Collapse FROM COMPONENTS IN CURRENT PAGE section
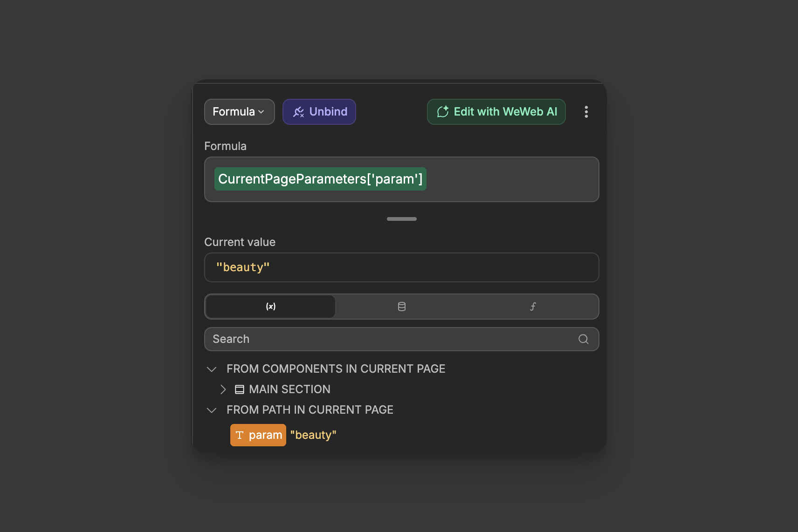The width and height of the screenshot is (798, 532). pos(212,368)
